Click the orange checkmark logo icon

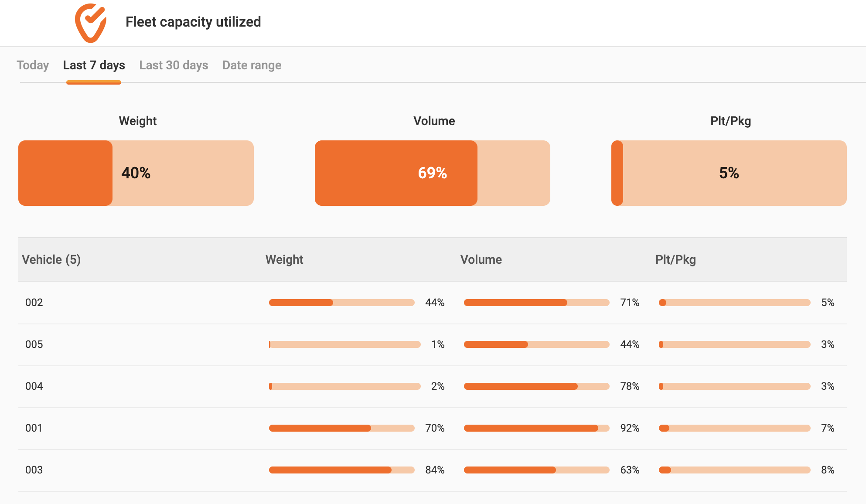point(91,23)
